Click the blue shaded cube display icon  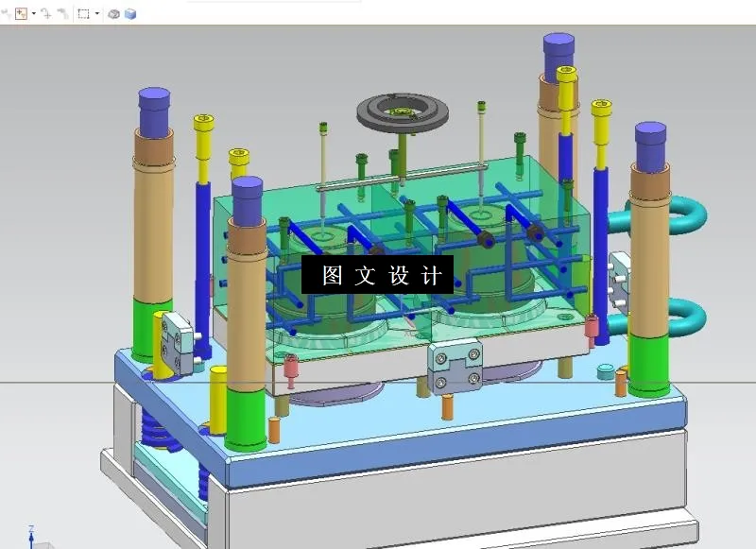(x=129, y=13)
